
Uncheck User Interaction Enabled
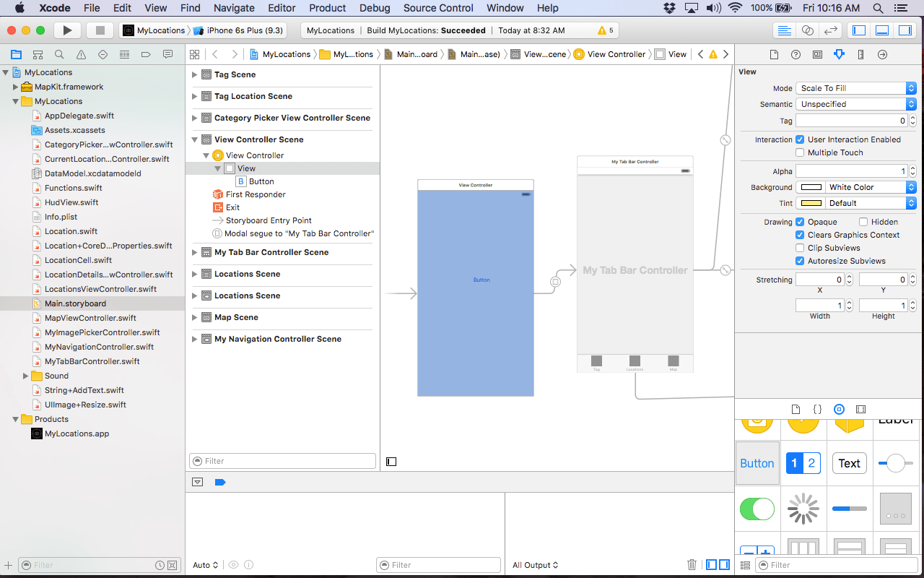pyautogui.click(x=800, y=139)
